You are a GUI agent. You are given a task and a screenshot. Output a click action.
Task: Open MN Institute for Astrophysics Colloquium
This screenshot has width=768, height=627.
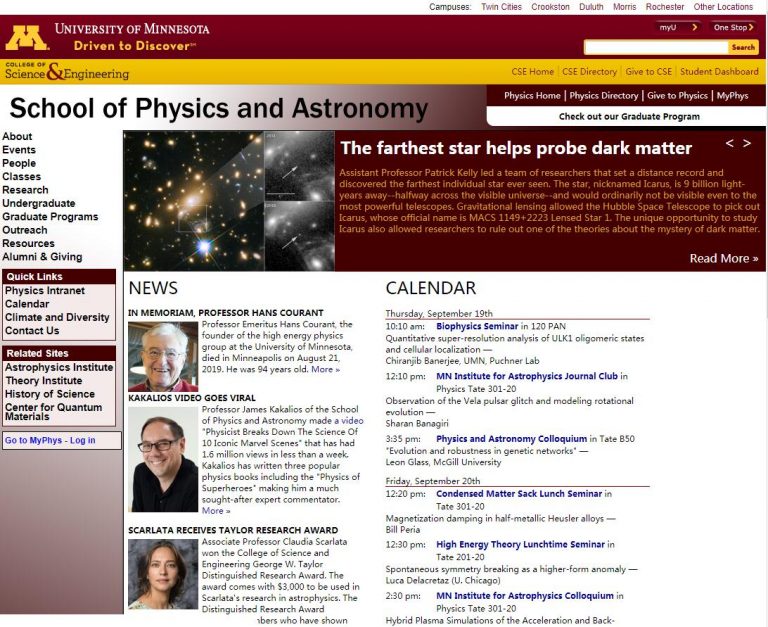pyautogui.click(x=525, y=596)
